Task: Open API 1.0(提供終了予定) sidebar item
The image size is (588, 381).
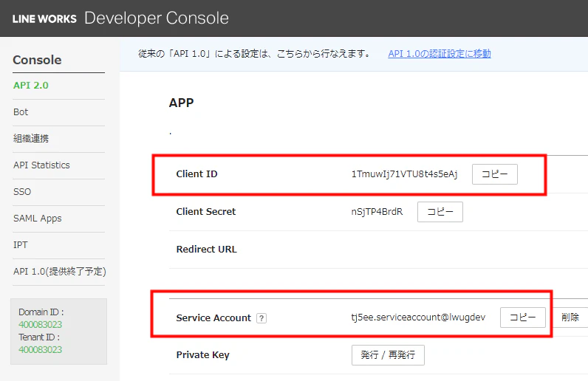Action: pos(60,272)
